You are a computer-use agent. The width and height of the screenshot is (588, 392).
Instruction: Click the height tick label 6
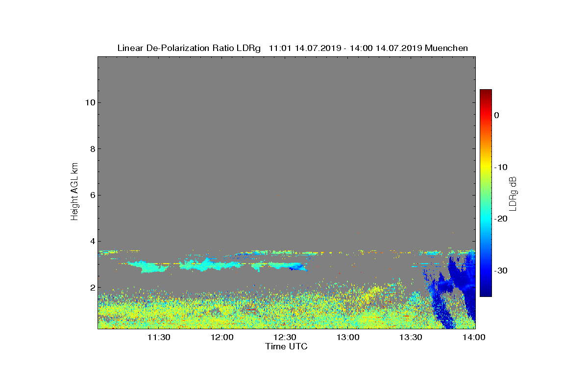[x=92, y=195]
